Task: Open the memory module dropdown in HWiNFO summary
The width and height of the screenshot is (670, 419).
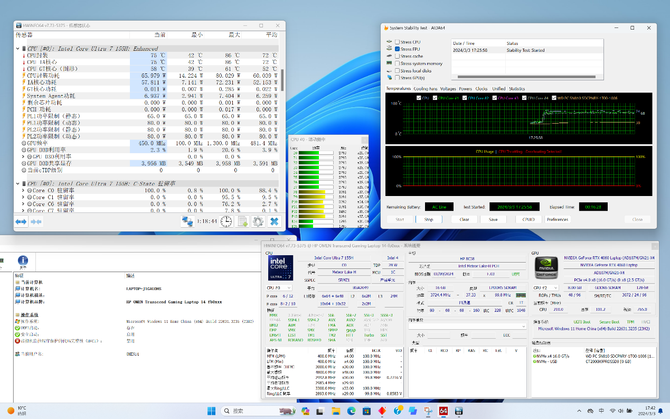Action: [467, 326]
